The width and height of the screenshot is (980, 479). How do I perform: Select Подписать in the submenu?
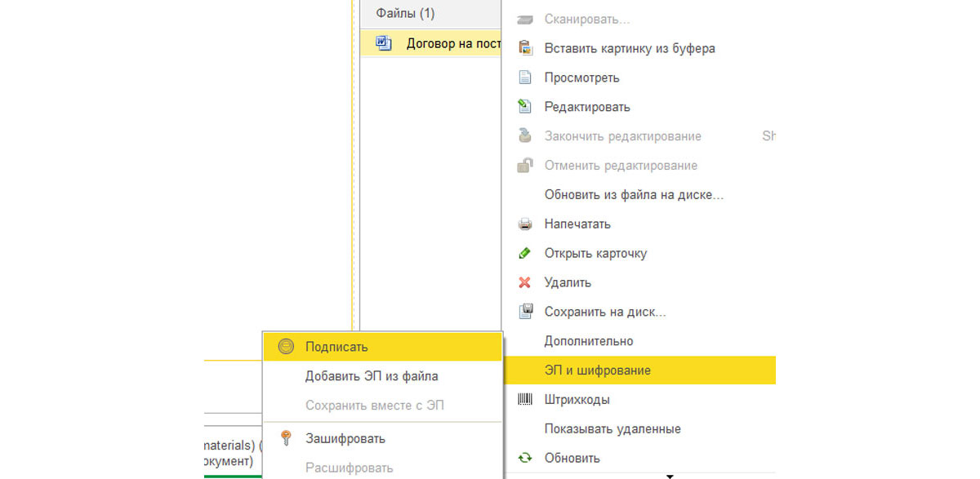(x=382, y=347)
